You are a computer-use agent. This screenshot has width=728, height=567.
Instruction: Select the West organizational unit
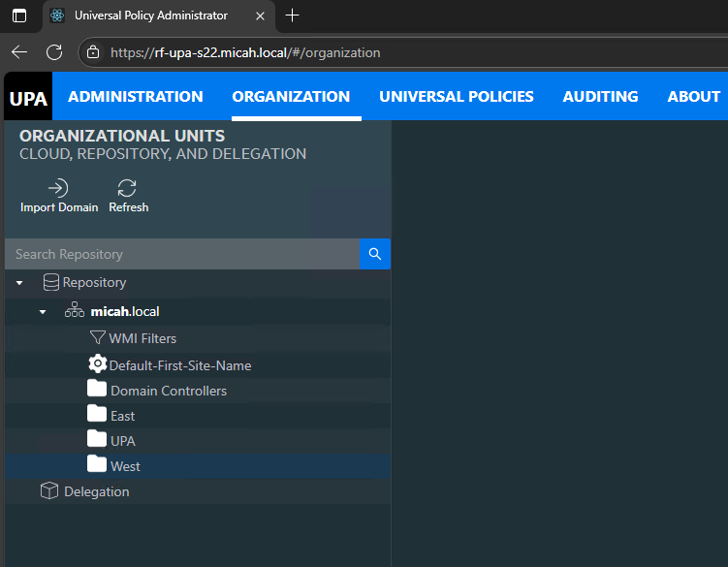(125, 466)
